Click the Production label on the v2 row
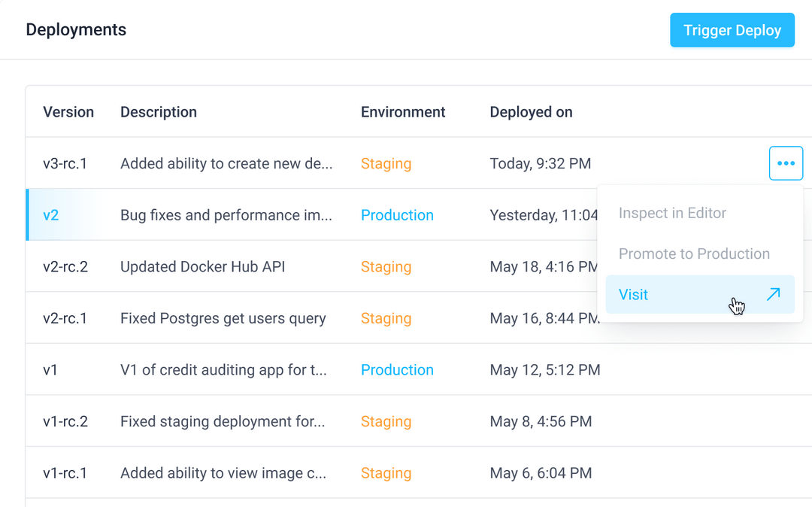This screenshot has width=812, height=507. click(x=397, y=214)
